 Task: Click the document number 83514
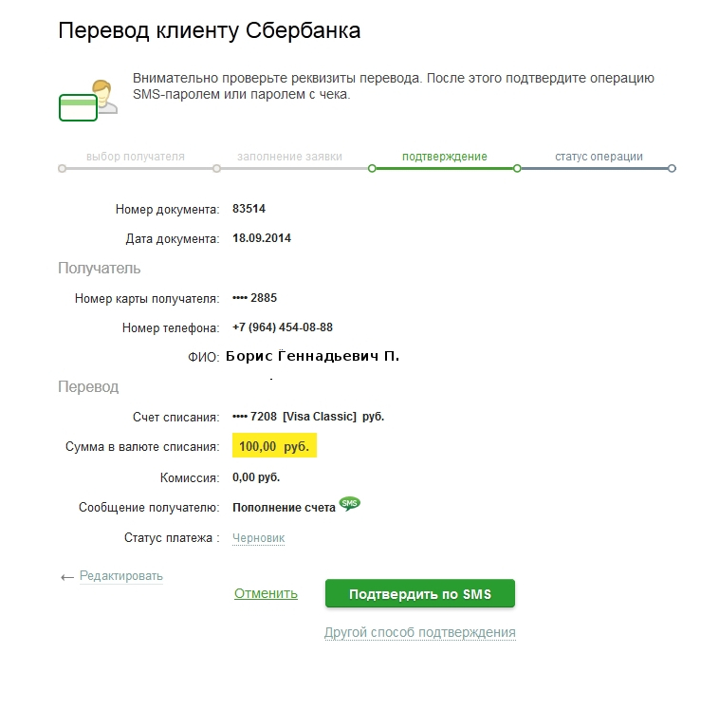click(x=249, y=209)
